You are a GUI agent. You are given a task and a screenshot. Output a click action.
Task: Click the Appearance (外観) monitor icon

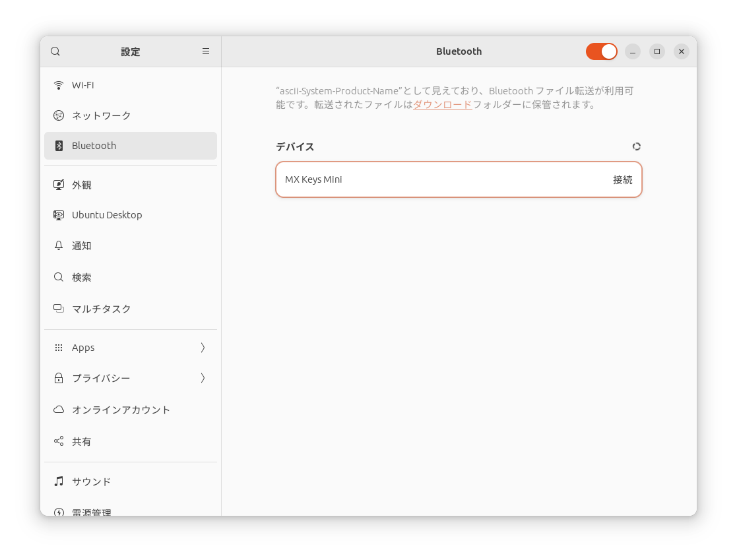pyautogui.click(x=59, y=185)
